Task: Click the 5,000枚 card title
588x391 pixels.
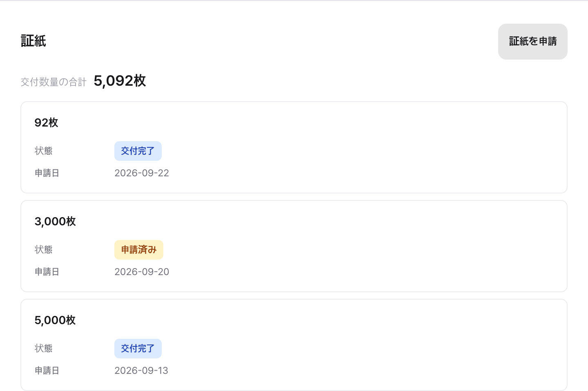Action: click(55, 320)
